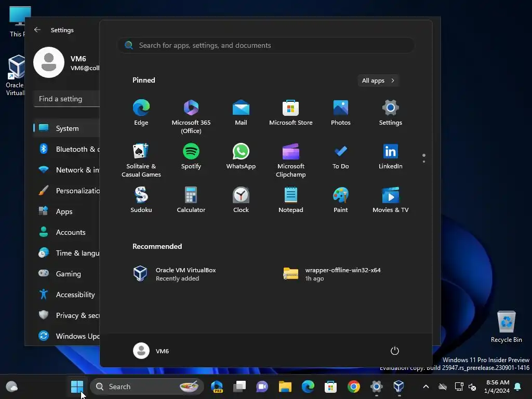Launch Google Chrome from taskbar
Viewport: 532px width, 399px height.
[x=353, y=387]
